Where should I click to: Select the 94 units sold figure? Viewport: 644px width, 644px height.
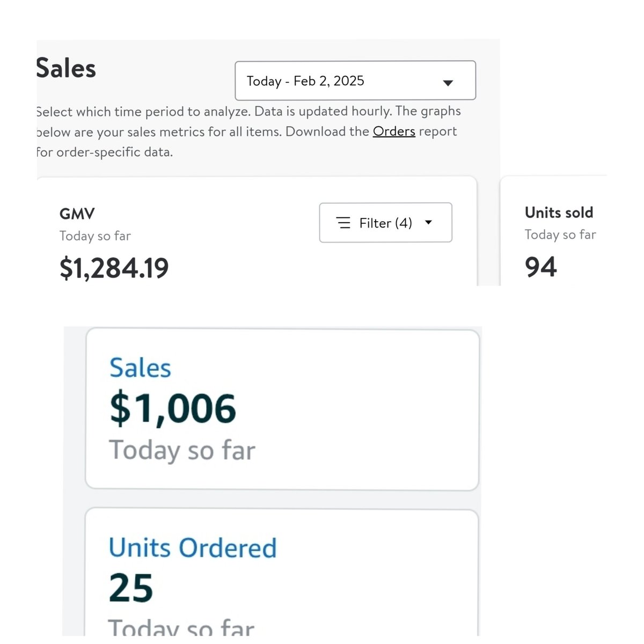click(540, 267)
